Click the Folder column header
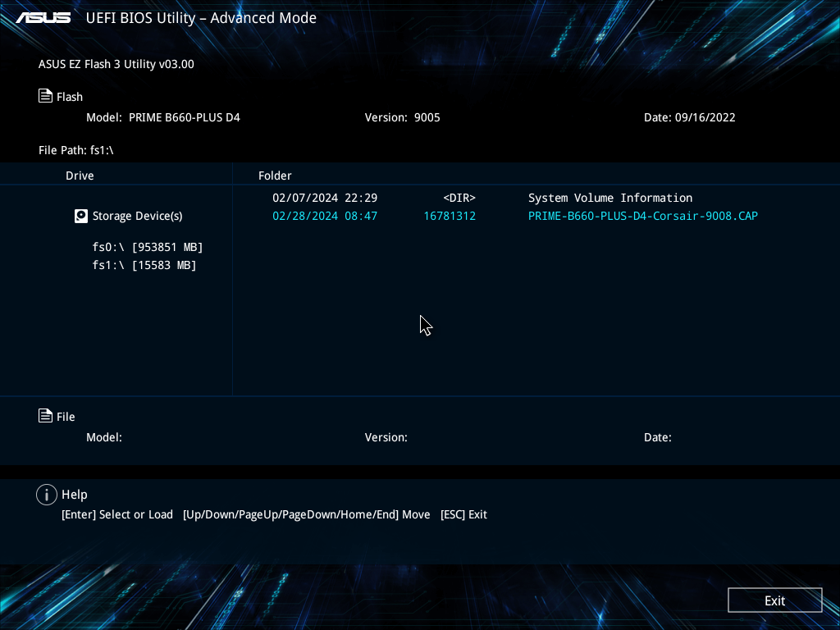This screenshot has height=630, width=840. (x=275, y=176)
